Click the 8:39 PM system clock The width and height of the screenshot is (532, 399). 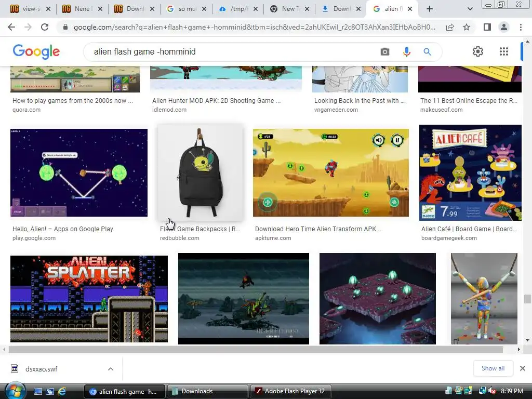pos(512,391)
